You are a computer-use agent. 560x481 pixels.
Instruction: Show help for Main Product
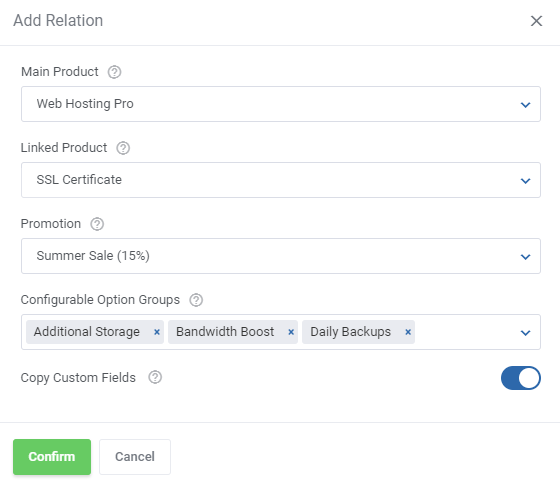tap(114, 72)
